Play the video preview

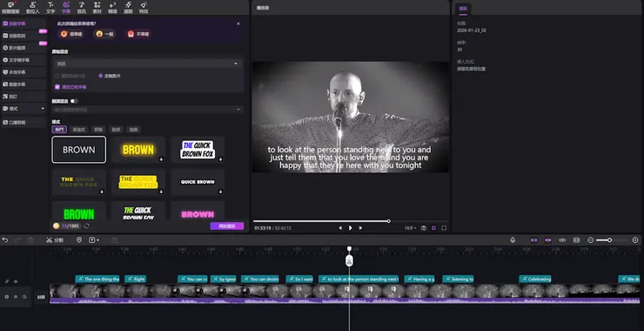(351, 228)
